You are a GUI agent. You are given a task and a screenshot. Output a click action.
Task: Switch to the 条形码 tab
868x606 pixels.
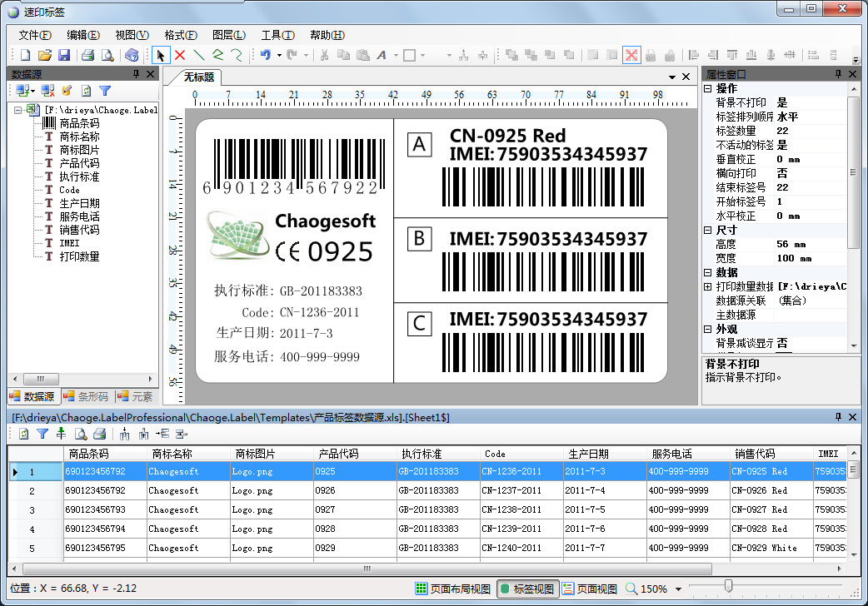85,396
